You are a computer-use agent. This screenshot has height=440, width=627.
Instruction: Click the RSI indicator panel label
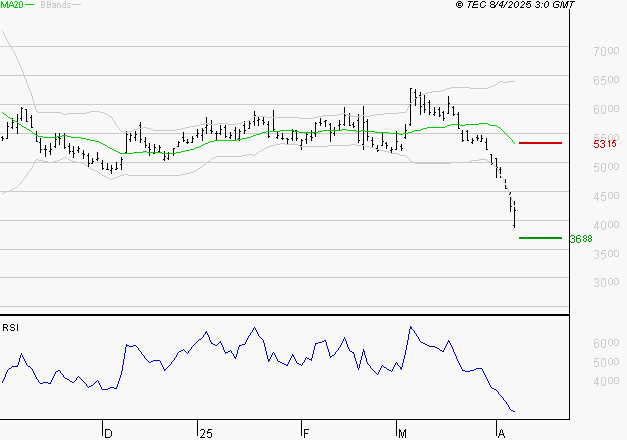(x=10, y=327)
